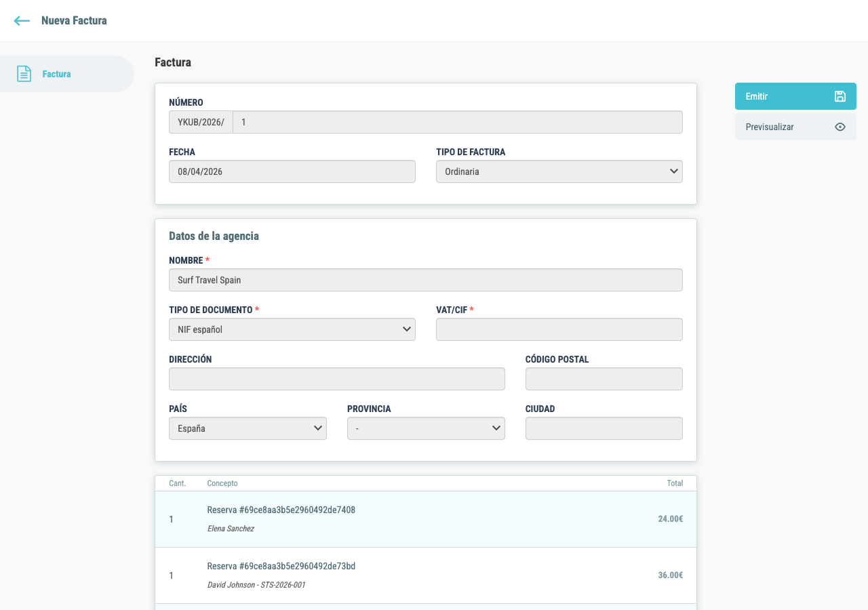Click the save disk icon on Emitir
This screenshot has width=868, height=610.
point(840,96)
